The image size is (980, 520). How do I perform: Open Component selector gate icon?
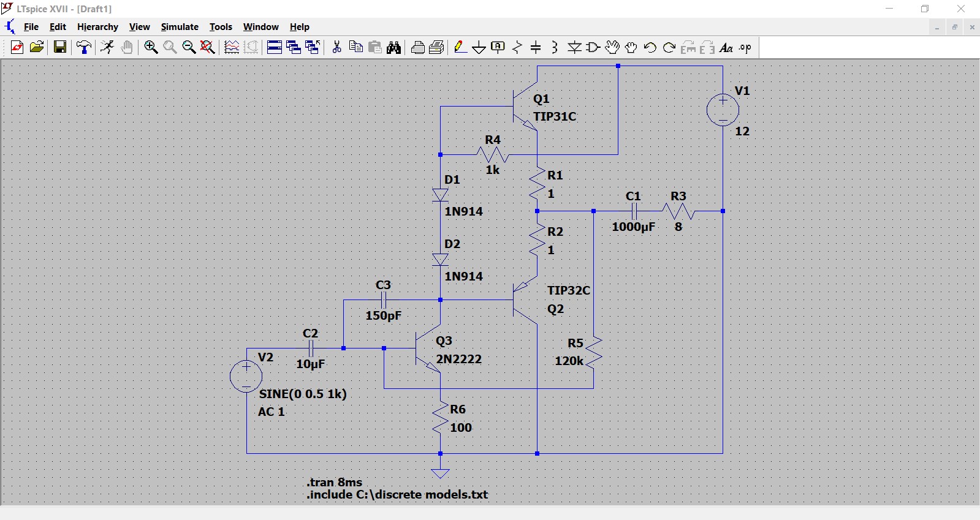[x=593, y=48]
